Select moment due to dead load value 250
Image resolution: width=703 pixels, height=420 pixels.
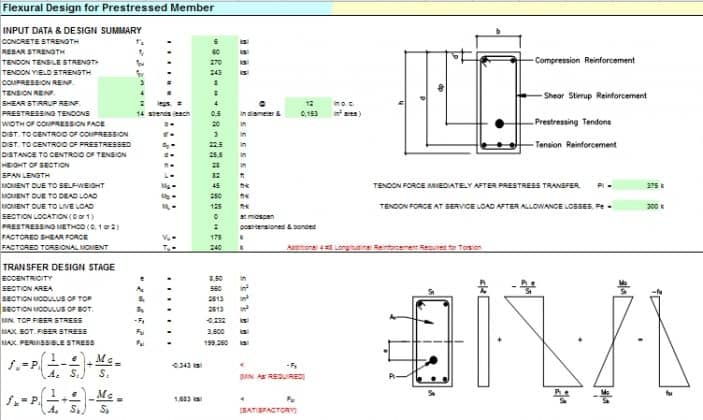[215, 196]
